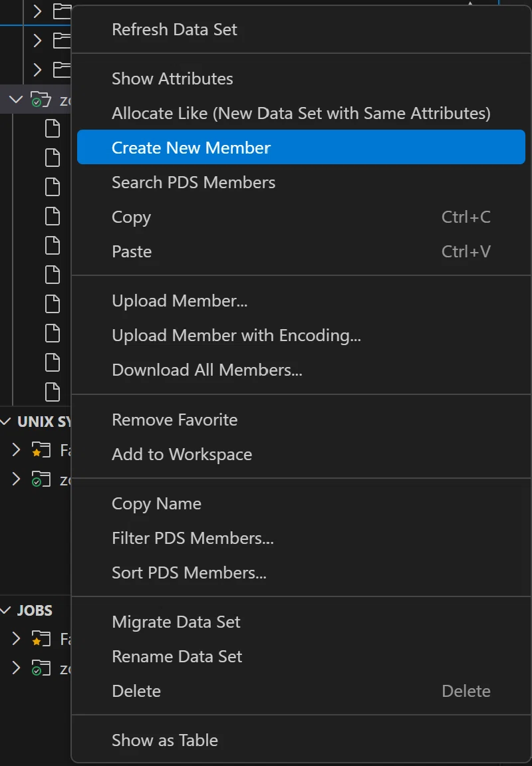532x766 pixels.
Task: Click the open folder icon with checkmark in data sets tree
Action: click(x=41, y=100)
